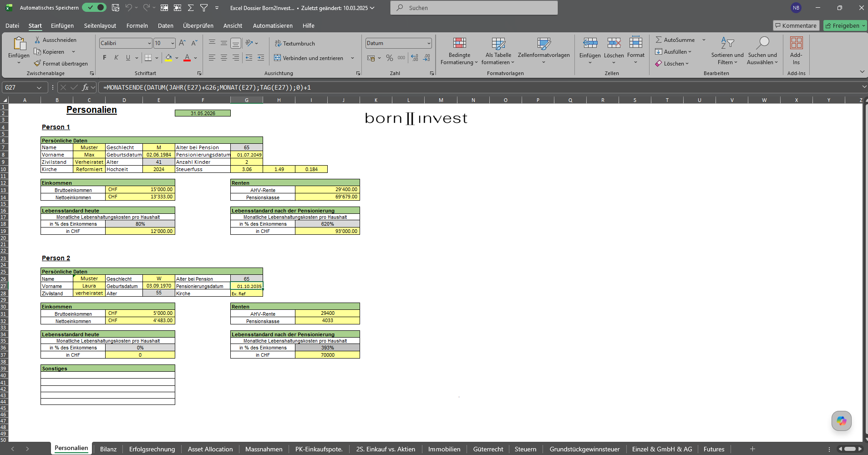Open the Erfolgsrechnung sheet tab
This screenshot has height=455, width=868.
pos(152,449)
